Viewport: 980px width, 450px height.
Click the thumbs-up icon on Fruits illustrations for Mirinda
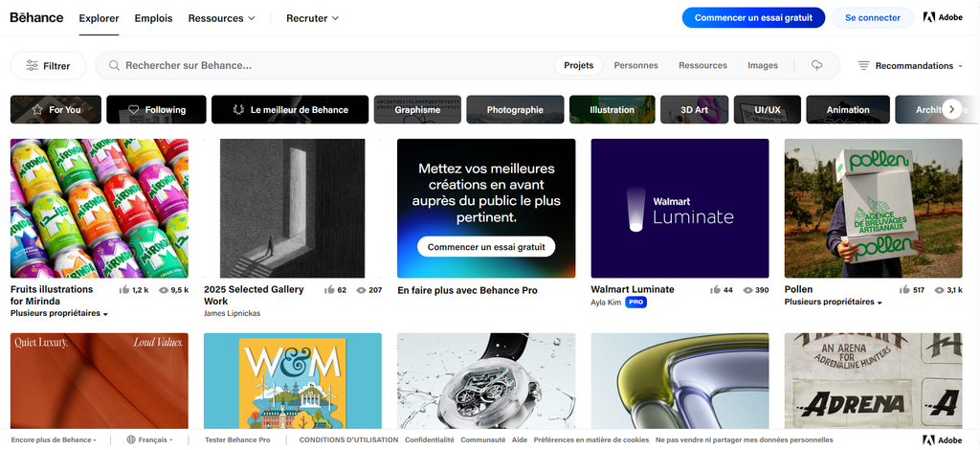(x=123, y=290)
